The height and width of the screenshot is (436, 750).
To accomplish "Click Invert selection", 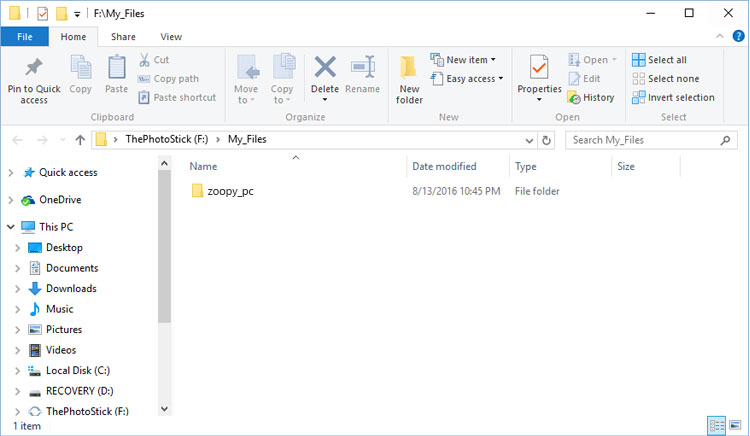I will tap(672, 98).
